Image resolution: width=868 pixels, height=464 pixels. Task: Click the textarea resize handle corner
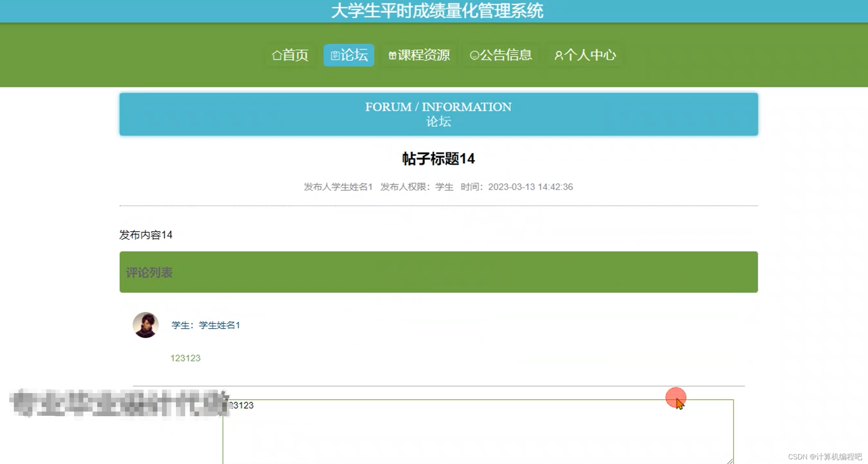coord(730,461)
